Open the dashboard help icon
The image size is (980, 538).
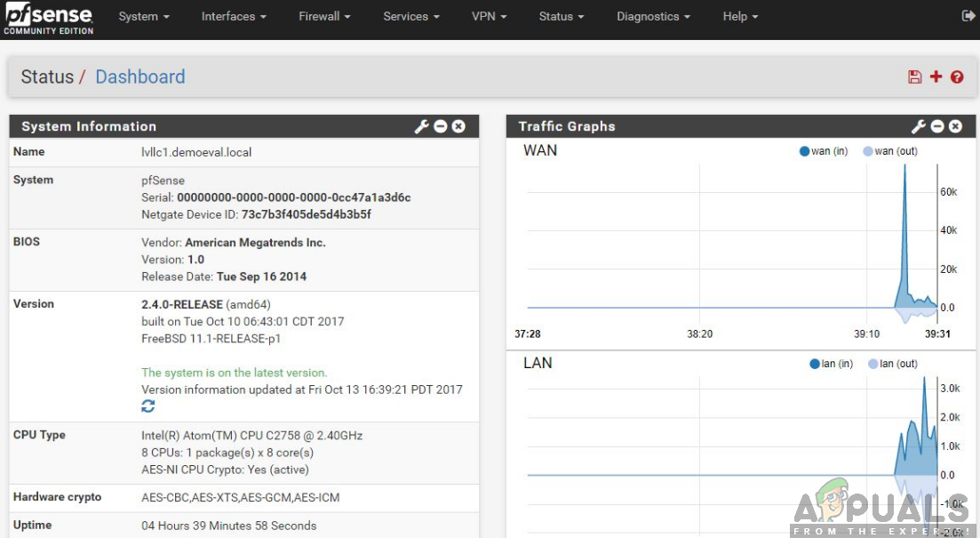coord(957,76)
